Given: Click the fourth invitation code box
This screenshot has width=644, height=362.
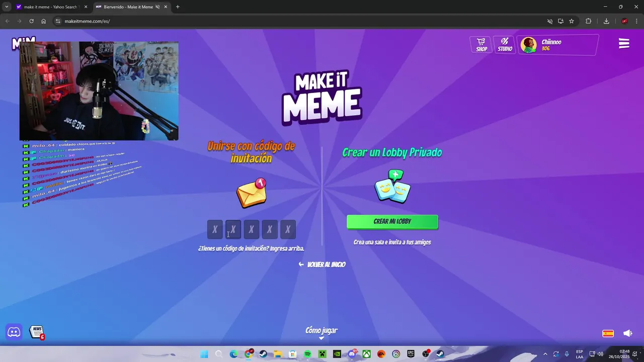Looking at the screenshot, I should (270, 229).
